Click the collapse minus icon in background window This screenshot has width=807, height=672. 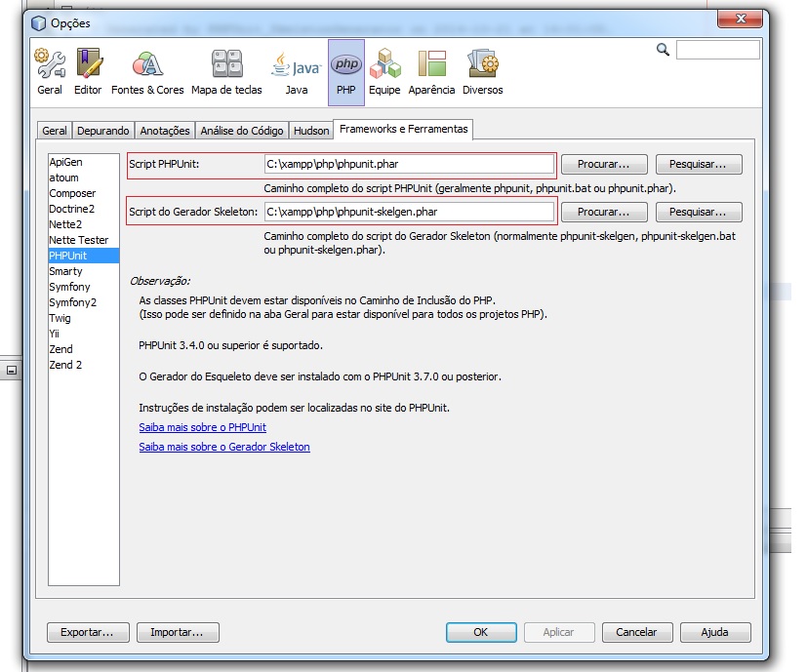pyautogui.click(x=12, y=370)
